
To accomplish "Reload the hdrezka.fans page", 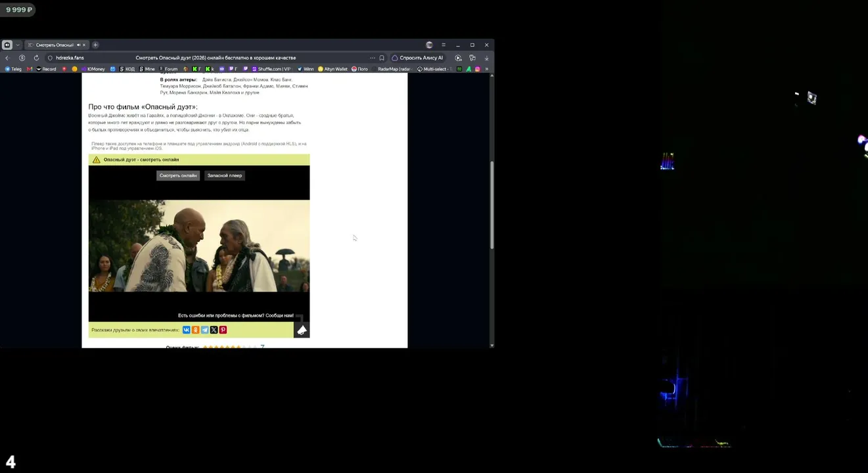I will point(36,58).
